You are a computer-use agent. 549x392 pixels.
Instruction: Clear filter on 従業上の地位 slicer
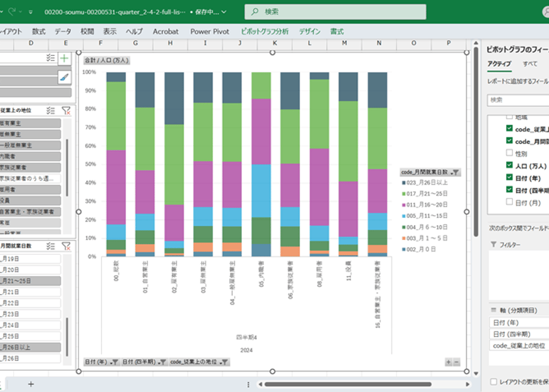(x=66, y=110)
